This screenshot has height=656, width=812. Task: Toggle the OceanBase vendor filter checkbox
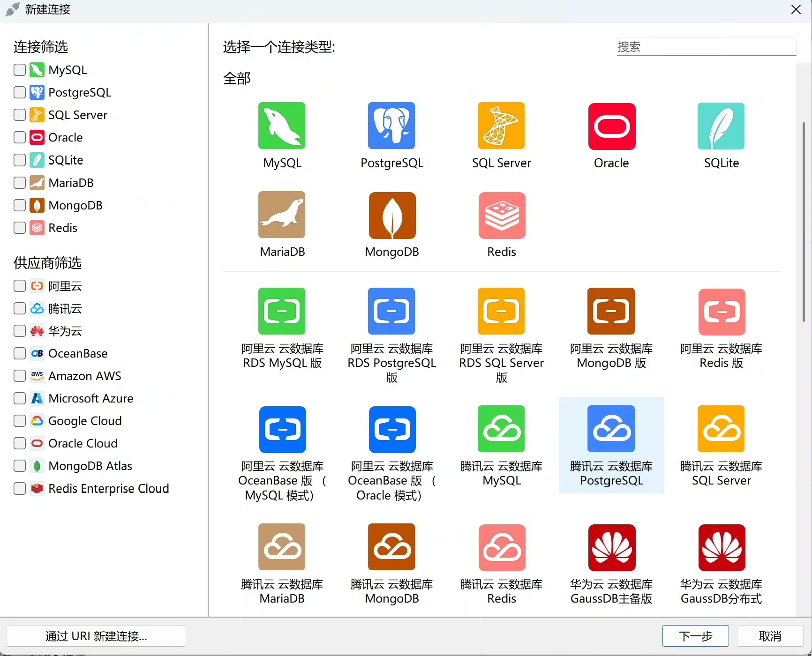point(20,353)
